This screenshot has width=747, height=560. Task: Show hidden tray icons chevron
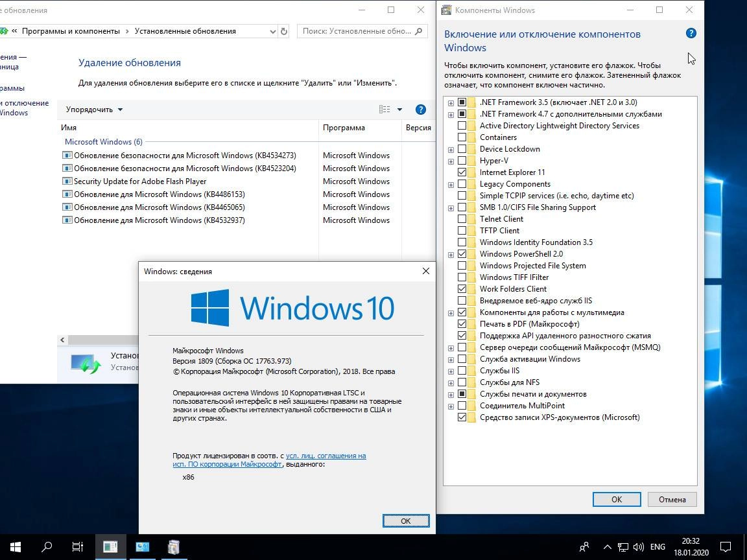pos(607,546)
